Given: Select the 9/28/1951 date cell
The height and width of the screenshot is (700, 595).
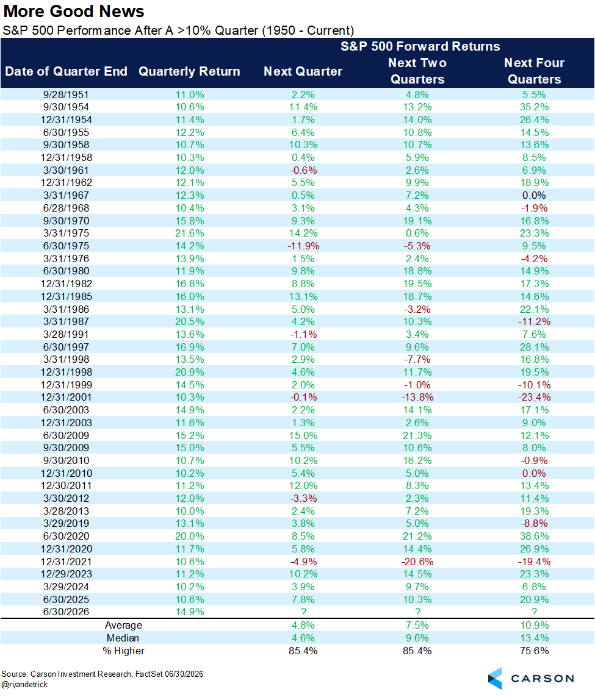Looking at the screenshot, I should tap(66, 95).
